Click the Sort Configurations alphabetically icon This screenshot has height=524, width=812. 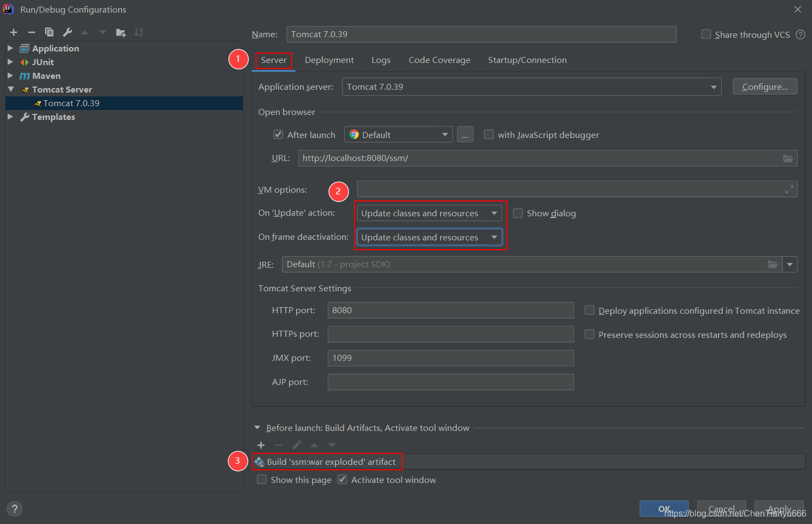pyautogui.click(x=139, y=32)
